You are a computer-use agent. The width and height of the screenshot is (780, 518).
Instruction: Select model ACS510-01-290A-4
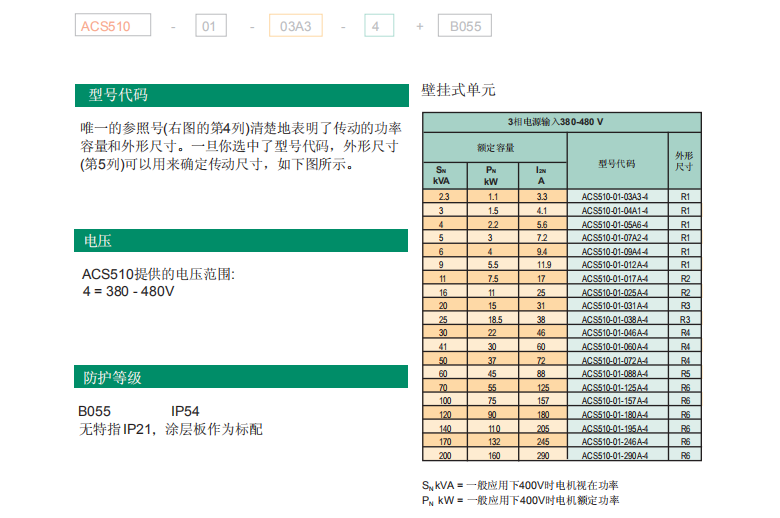pos(615,455)
